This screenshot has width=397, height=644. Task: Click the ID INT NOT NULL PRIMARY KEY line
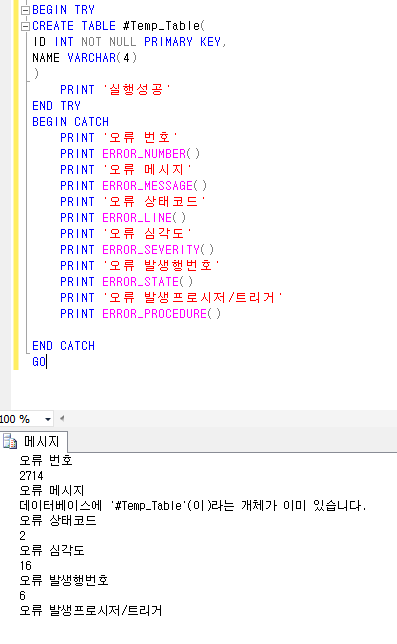(129, 42)
